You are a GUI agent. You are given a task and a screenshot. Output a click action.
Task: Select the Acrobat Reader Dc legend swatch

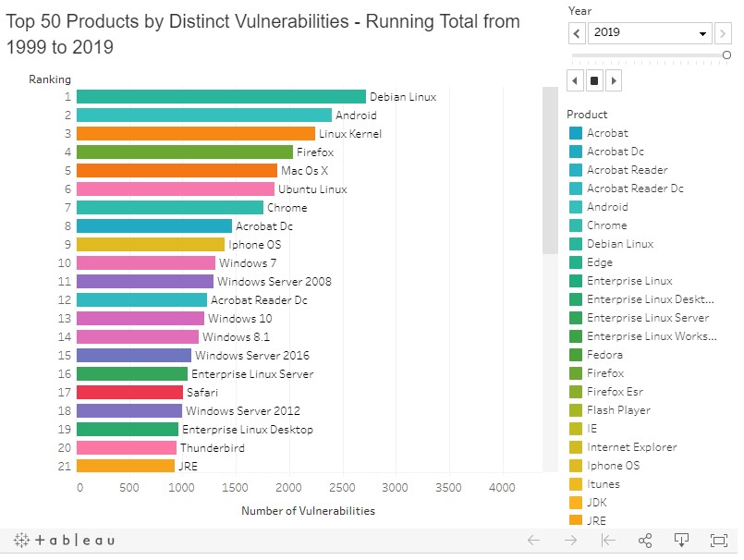pos(576,189)
